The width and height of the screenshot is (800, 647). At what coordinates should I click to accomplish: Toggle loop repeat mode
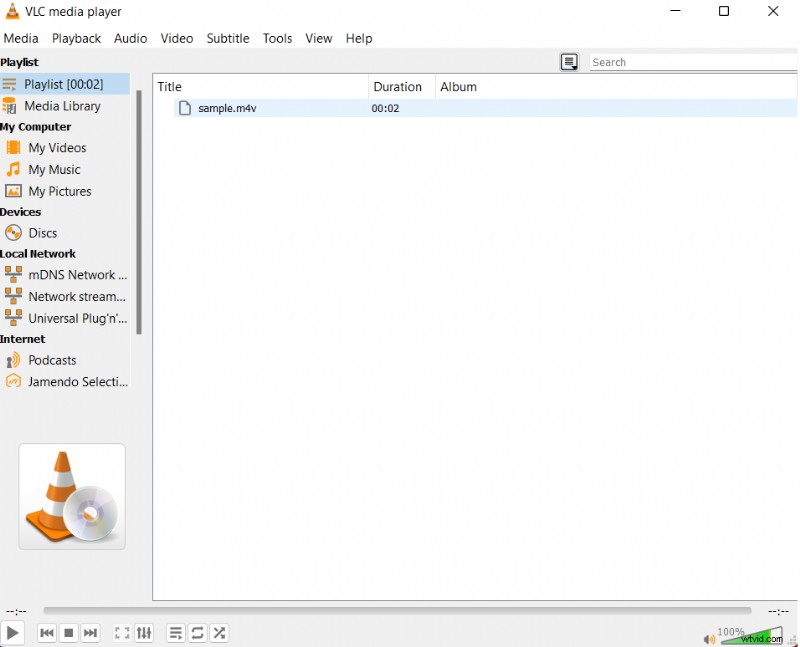pyautogui.click(x=198, y=633)
